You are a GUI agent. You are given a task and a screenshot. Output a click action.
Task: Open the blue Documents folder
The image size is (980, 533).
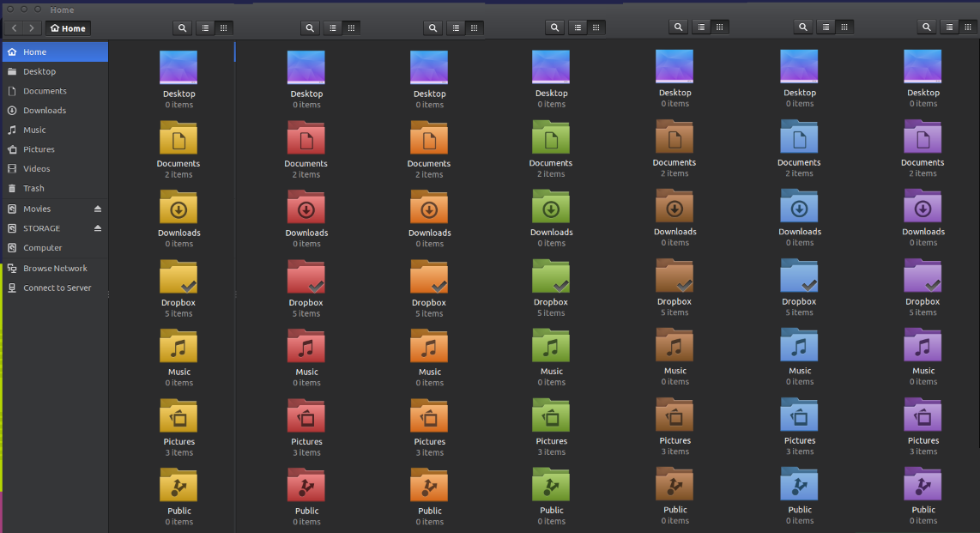tap(800, 136)
